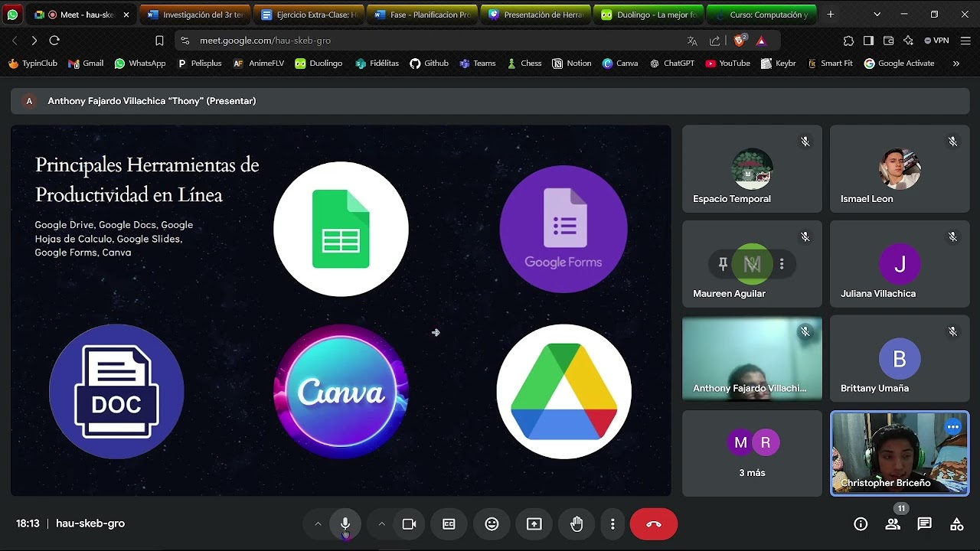This screenshot has height=551, width=980.
Task: Expand video settings arrow beside camera
Action: tap(381, 524)
